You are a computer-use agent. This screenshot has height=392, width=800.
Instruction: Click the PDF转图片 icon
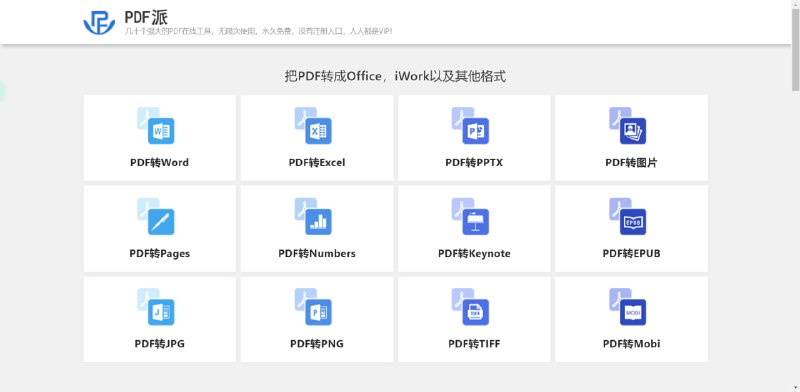click(628, 126)
